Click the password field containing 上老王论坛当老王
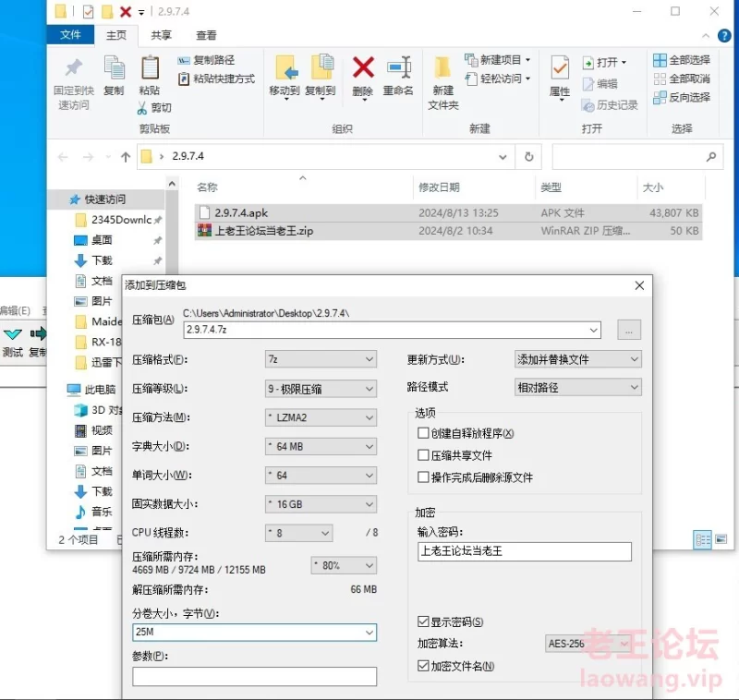Viewport: 739px width, 700px height. pyautogui.click(x=524, y=551)
